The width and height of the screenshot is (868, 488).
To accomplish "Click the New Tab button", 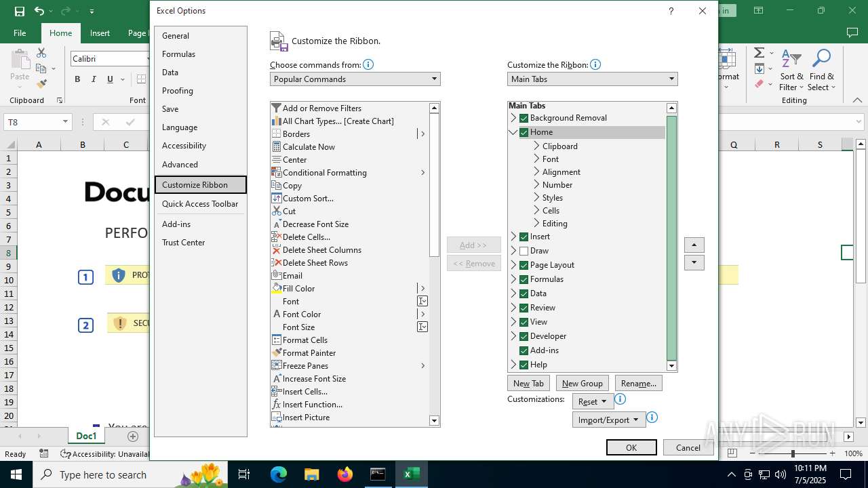I will (528, 384).
